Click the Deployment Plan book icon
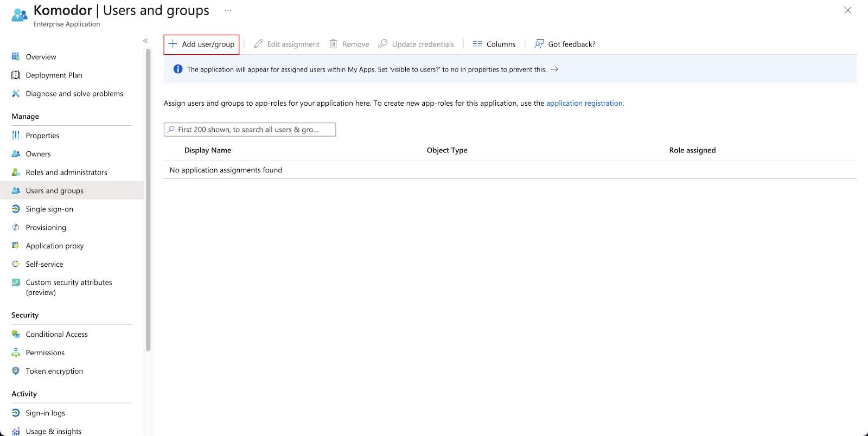The width and height of the screenshot is (868, 436). point(16,75)
